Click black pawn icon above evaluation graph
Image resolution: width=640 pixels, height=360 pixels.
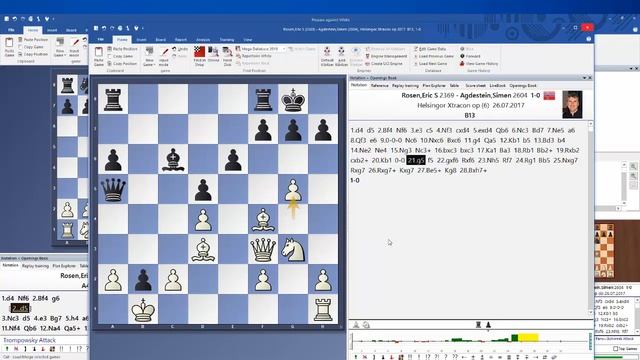(488, 325)
